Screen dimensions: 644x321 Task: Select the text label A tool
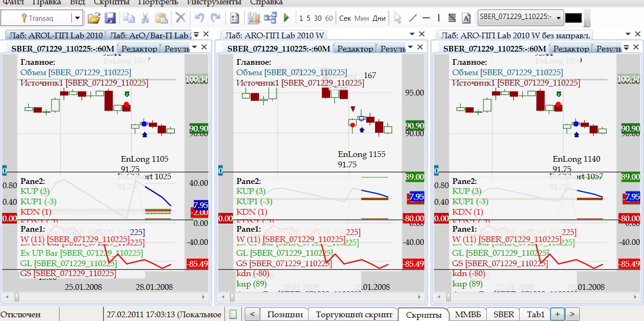466,18
